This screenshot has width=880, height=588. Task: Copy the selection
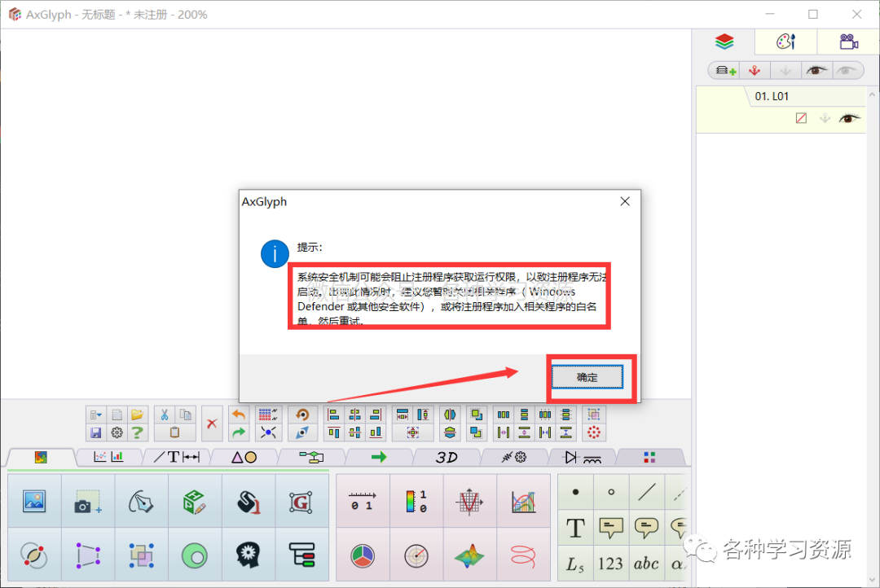click(x=185, y=415)
